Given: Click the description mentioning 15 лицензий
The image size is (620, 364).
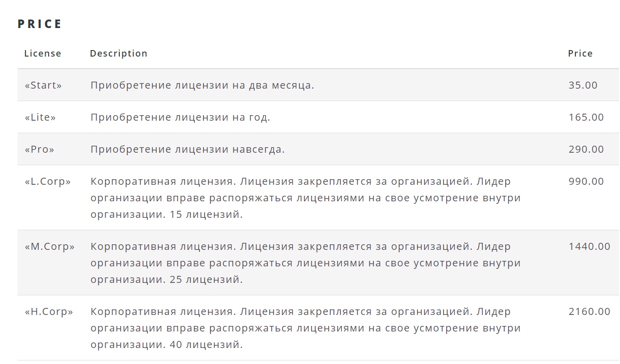Looking at the screenshot, I should [x=306, y=198].
